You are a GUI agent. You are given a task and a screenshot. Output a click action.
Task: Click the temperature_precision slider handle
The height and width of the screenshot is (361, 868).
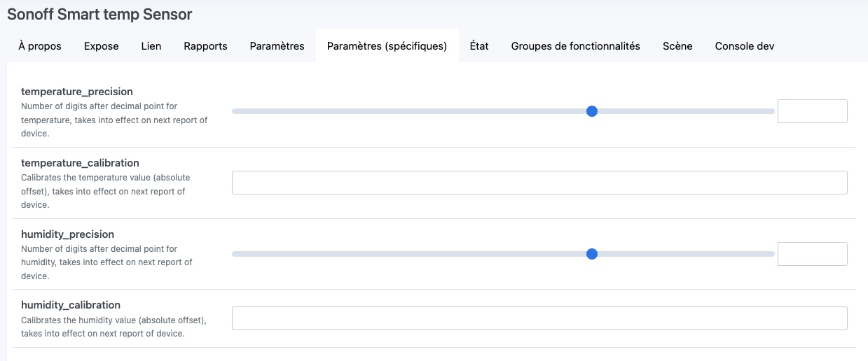[x=592, y=111]
